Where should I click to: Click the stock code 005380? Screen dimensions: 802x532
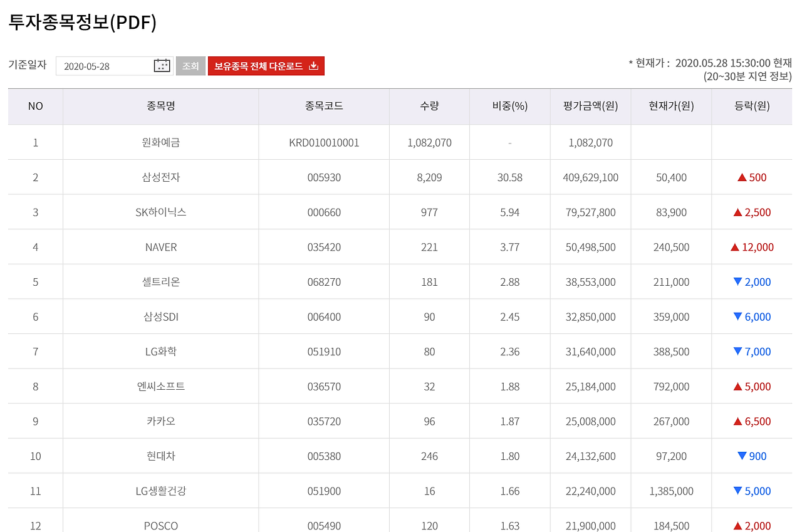point(324,456)
